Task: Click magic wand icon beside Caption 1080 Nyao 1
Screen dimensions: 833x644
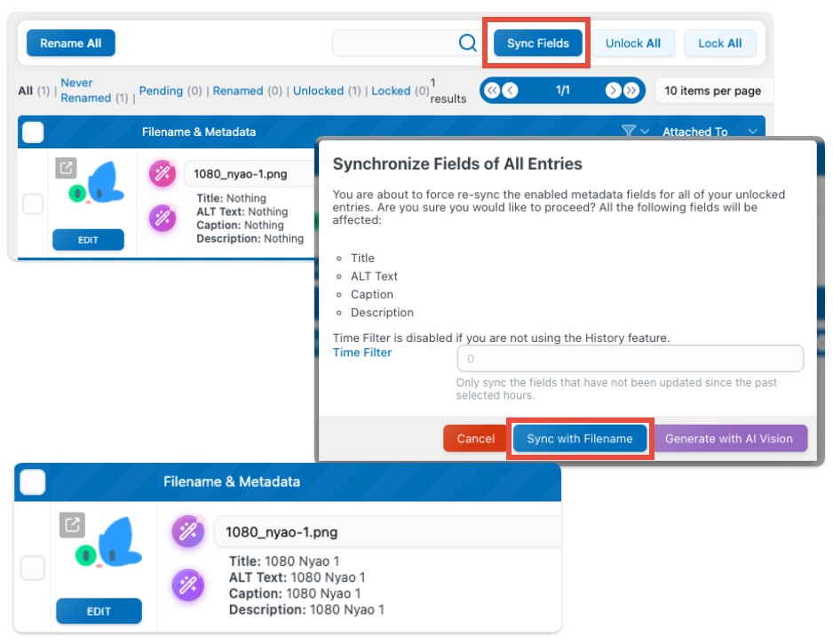Action: click(x=188, y=585)
